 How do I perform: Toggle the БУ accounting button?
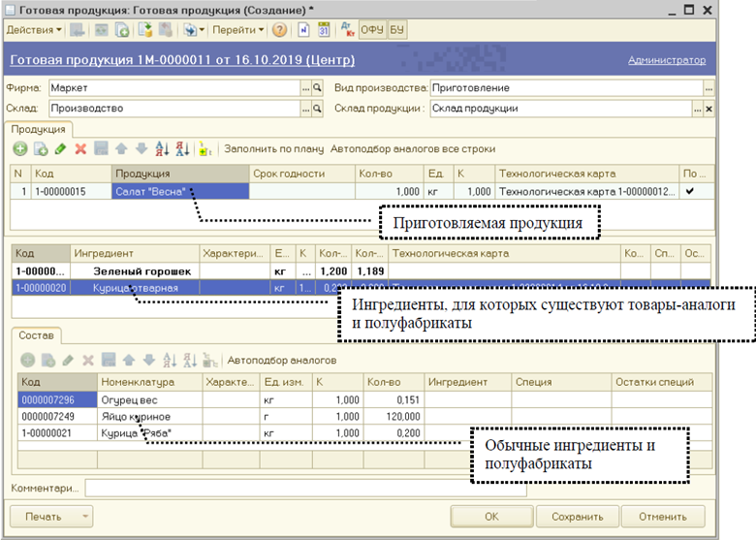click(x=397, y=30)
